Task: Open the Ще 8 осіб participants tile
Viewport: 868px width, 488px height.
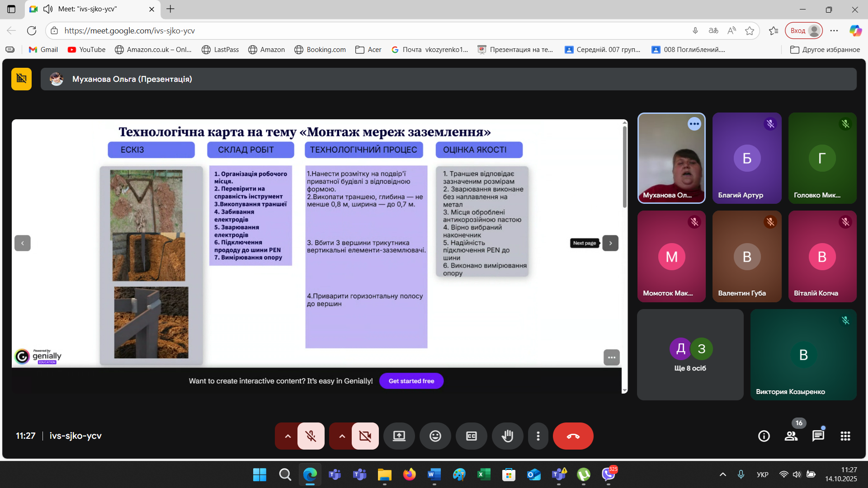Action: point(690,355)
